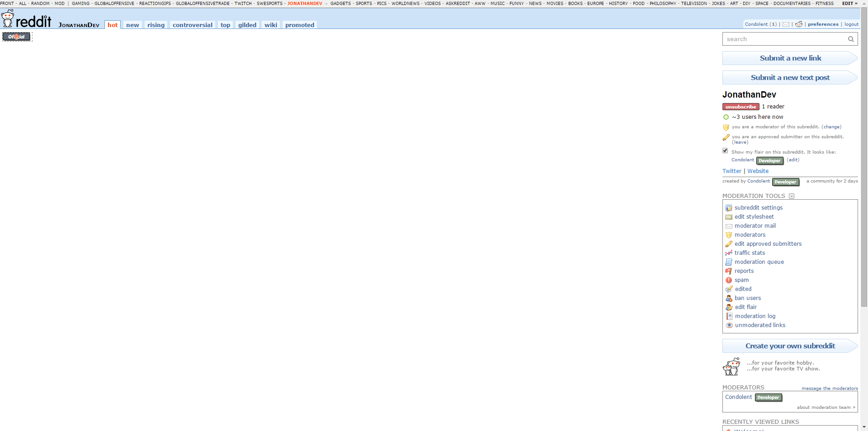
Task: Click the scrollbar down arrow
Action: click(864, 427)
